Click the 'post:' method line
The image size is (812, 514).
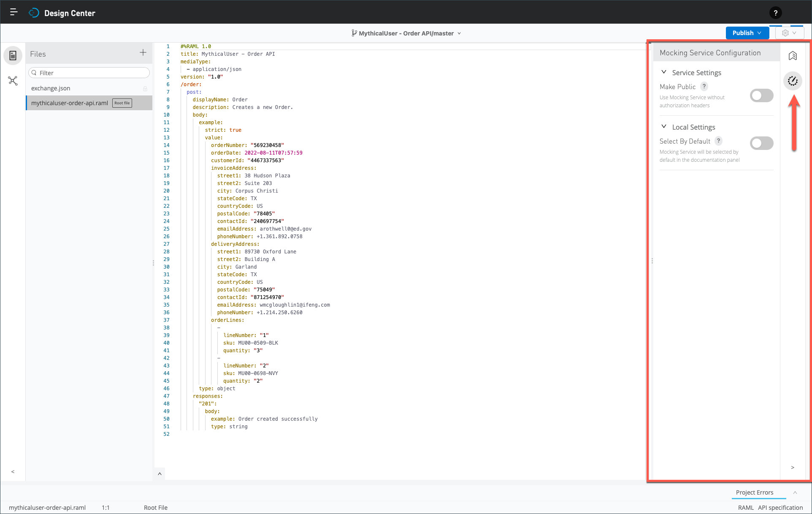(x=194, y=92)
